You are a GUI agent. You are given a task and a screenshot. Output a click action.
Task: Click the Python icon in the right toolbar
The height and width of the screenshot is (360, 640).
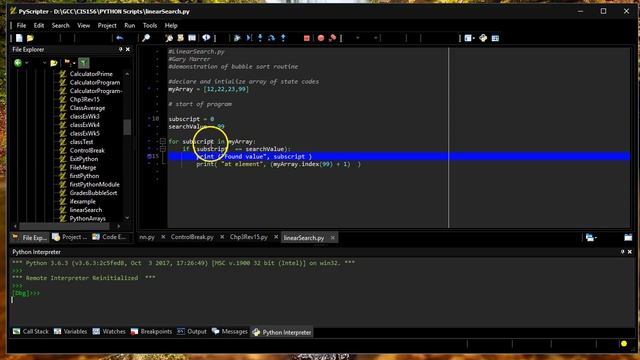pyautogui.click(x=483, y=38)
